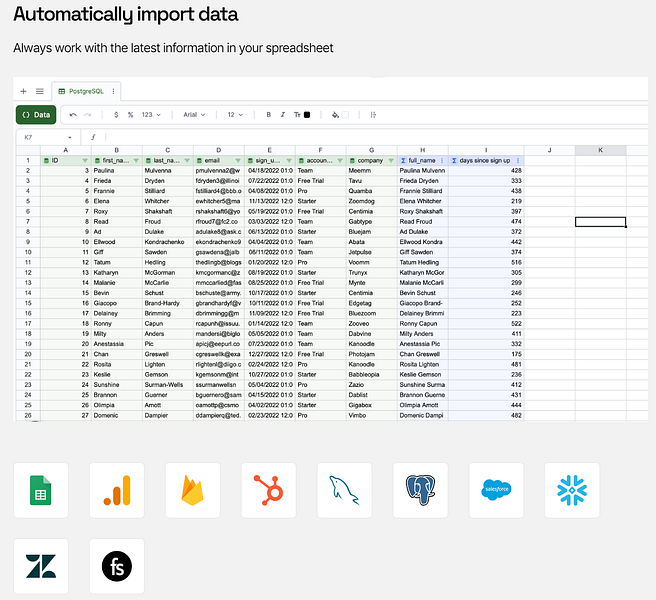Click the redo arrow in toolbar
This screenshot has width=656, height=600.
pos(87,115)
